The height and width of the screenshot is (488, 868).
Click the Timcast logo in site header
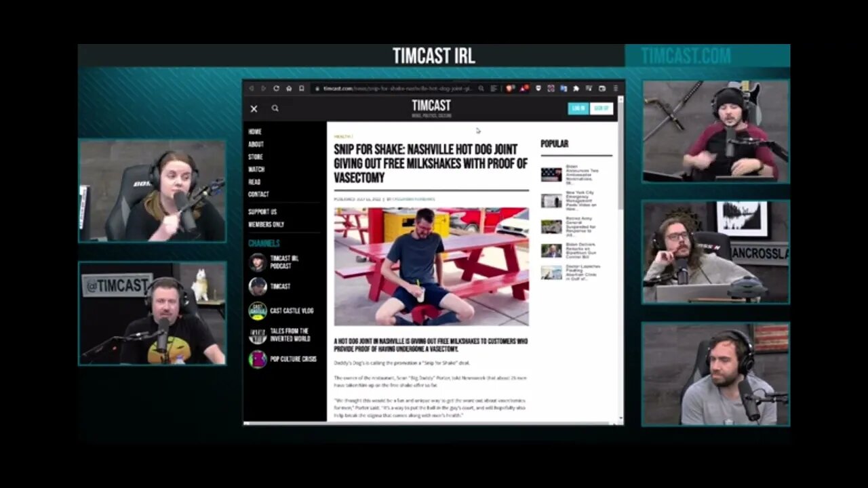pos(431,108)
